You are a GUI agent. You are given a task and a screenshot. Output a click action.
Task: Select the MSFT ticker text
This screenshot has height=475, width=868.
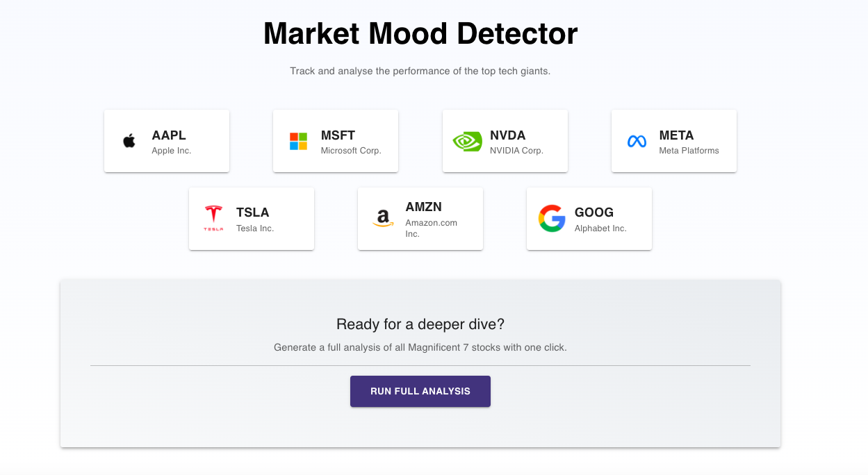point(338,135)
